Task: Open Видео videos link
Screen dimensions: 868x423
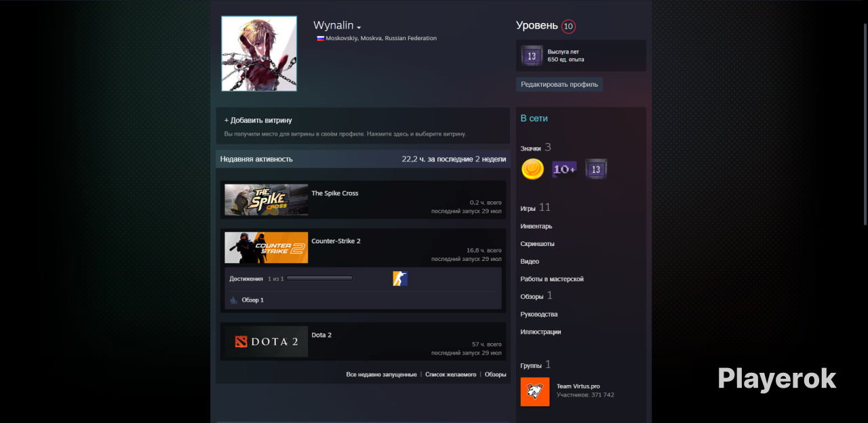Action: (530, 262)
